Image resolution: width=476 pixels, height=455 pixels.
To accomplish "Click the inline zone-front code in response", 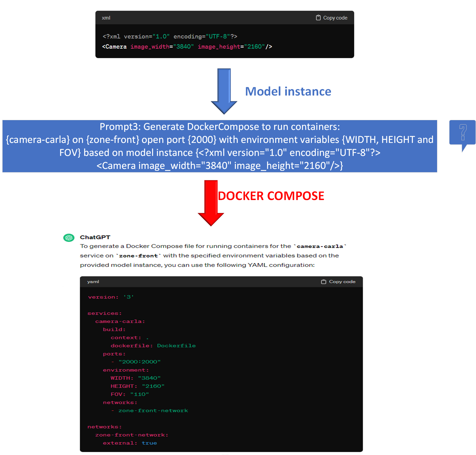I will pos(138,256).
